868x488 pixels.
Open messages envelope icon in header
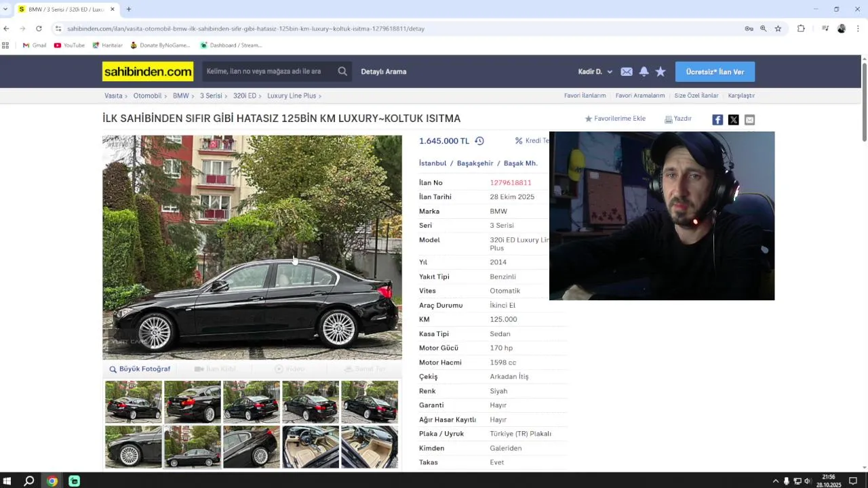627,71
